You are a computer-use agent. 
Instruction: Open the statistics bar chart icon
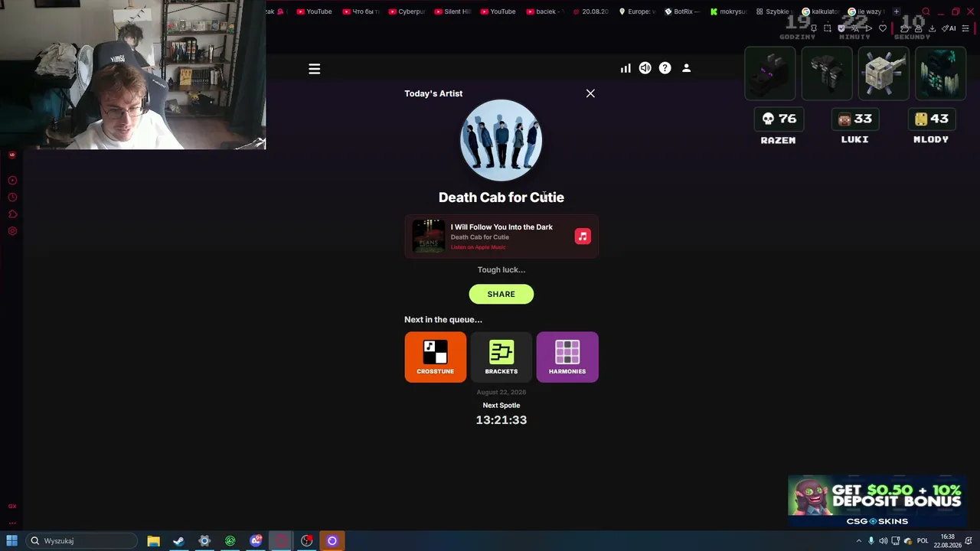coord(626,68)
